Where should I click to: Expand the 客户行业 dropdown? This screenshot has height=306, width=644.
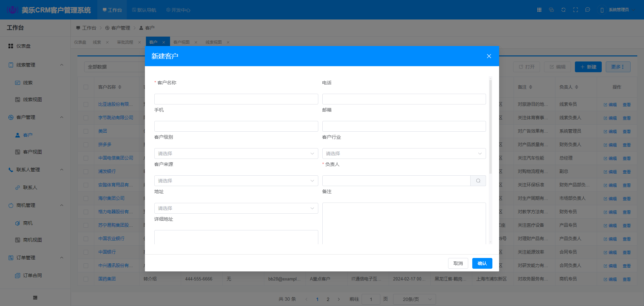pos(404,154)
